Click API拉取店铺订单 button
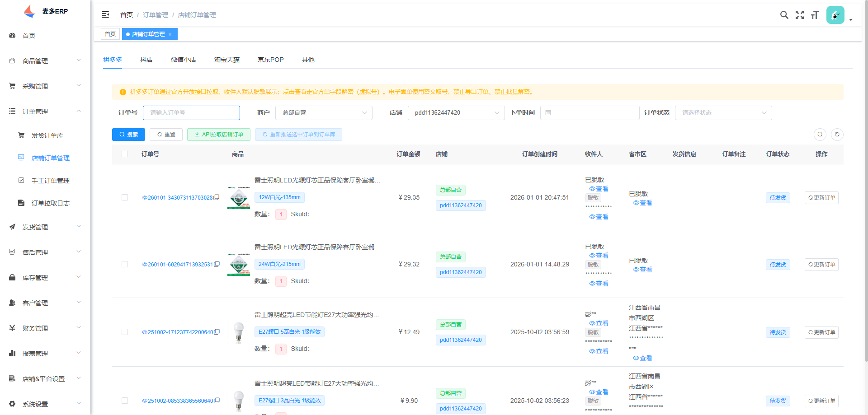 coord(219,135)
